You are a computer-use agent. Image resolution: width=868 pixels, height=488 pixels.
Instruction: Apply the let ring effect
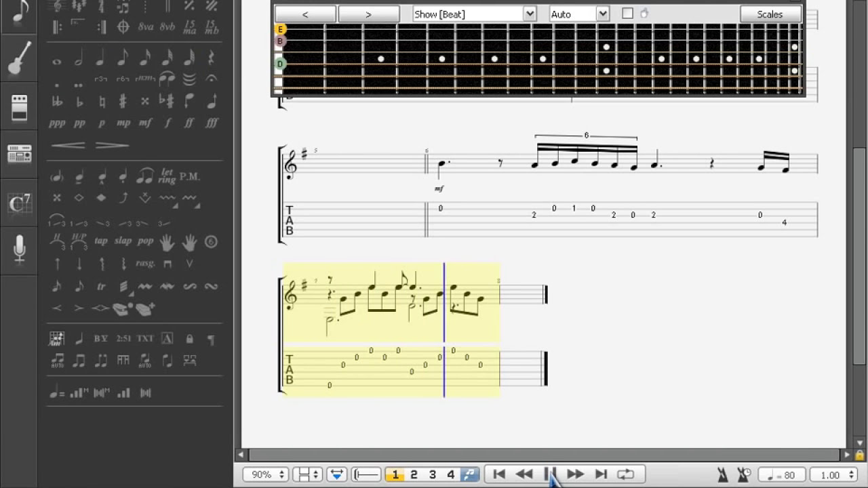pos(167,176)
